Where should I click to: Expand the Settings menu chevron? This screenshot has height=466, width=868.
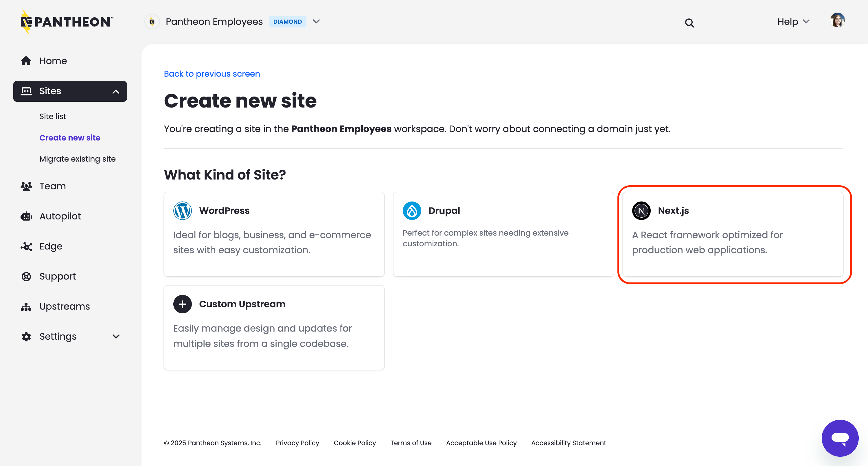click(115, 336)
